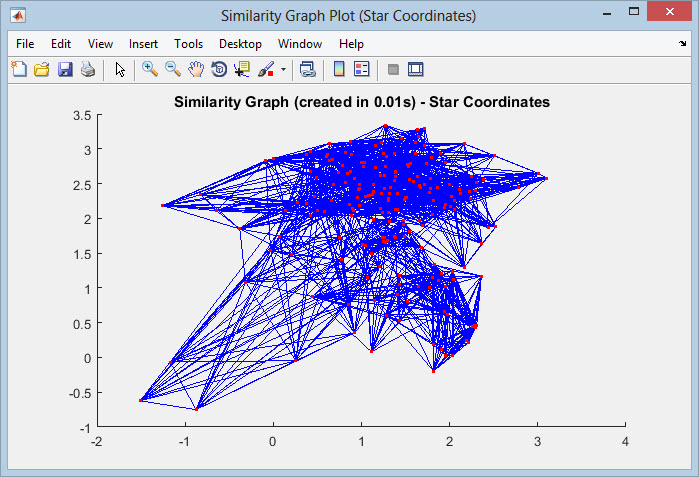Insert a legend via toolbar icon
This screenshot has height=477, width=699.
coord(362,69)
